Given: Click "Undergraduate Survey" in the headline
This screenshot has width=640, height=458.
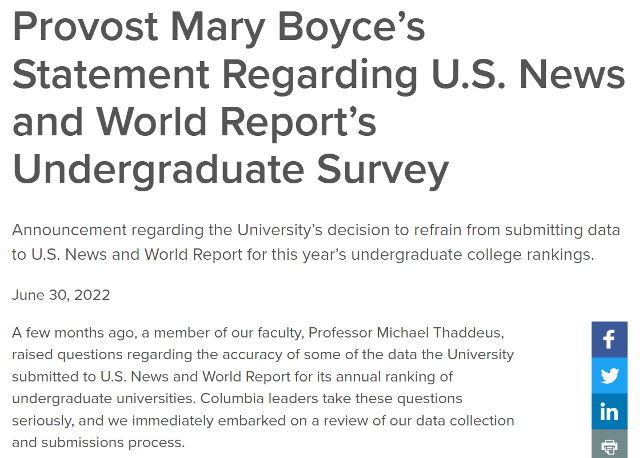Looking at the screenshot, I should point(231,170).
